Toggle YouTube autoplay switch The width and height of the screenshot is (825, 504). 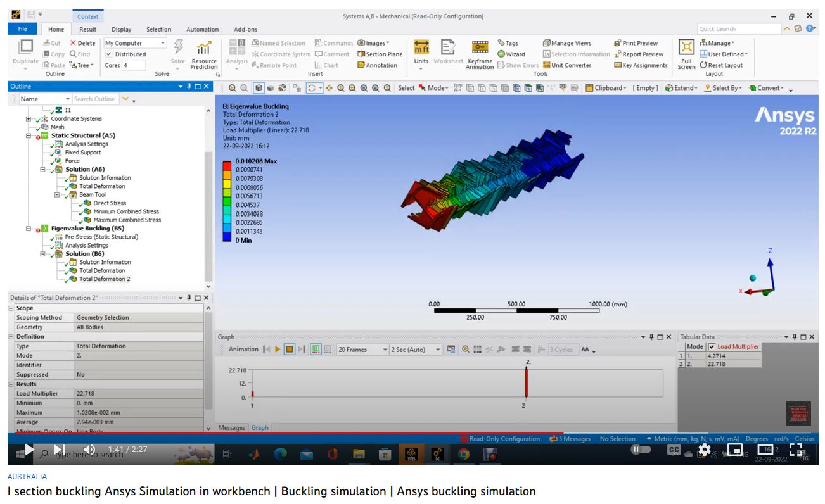coord(641,450)
